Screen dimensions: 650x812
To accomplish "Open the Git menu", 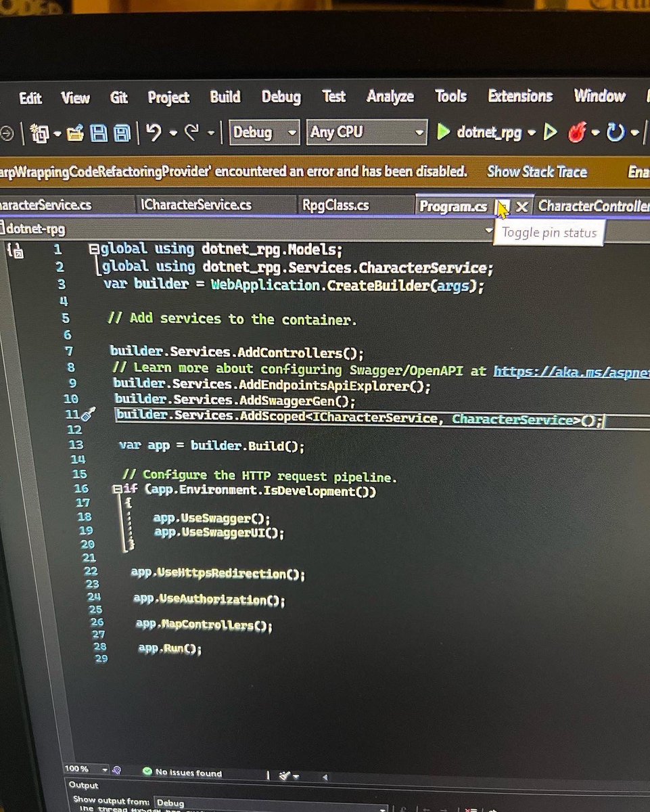I will pyautogui.click(x=119, y=98).
